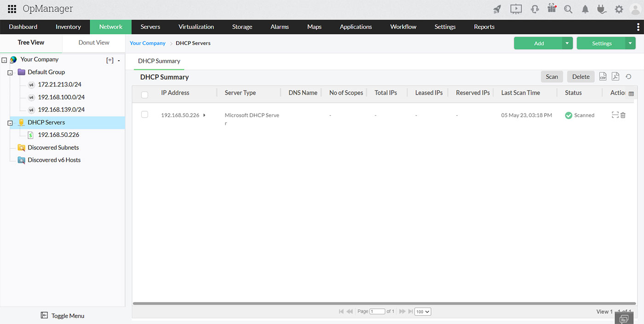This screenshot has height=324, width=644.
Task: Open the column chooser icon
Action: click(x=631, y=94)
